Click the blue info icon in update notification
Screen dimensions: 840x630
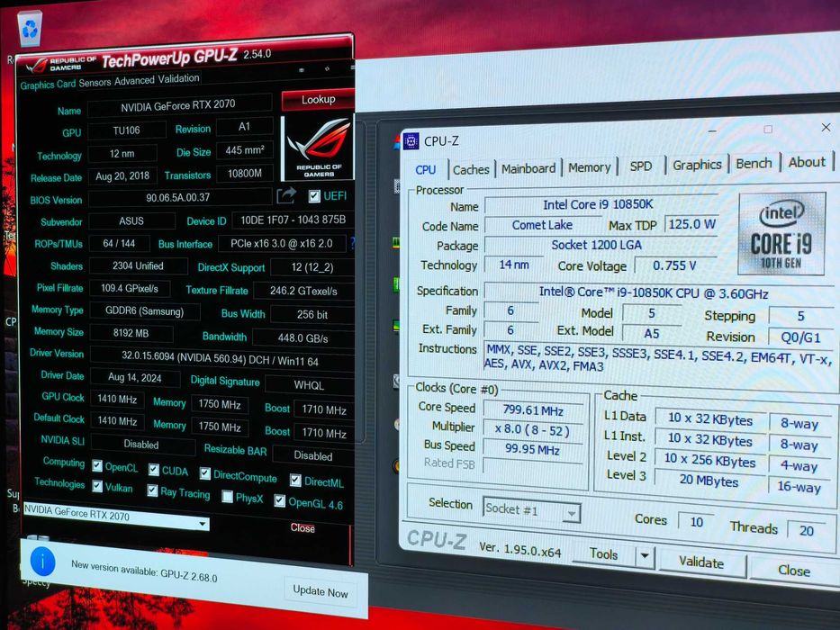point(43,562)
